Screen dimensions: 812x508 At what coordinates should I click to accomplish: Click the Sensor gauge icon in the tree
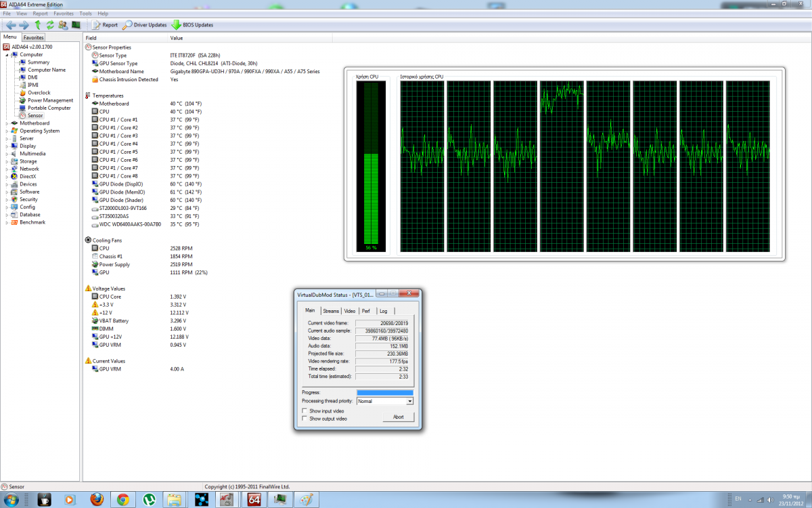(x=22, y=115)
